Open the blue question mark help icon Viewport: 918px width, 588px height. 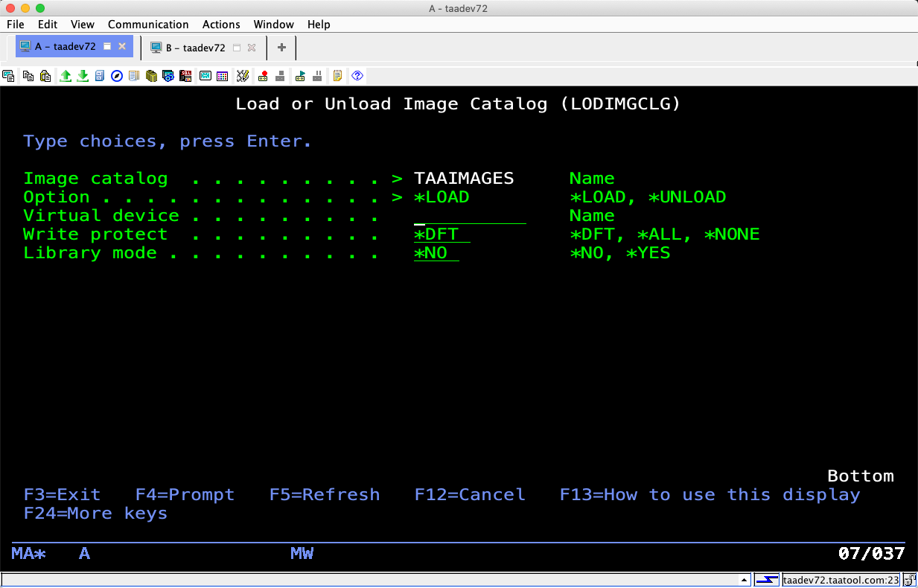click(x=357, y=76)
